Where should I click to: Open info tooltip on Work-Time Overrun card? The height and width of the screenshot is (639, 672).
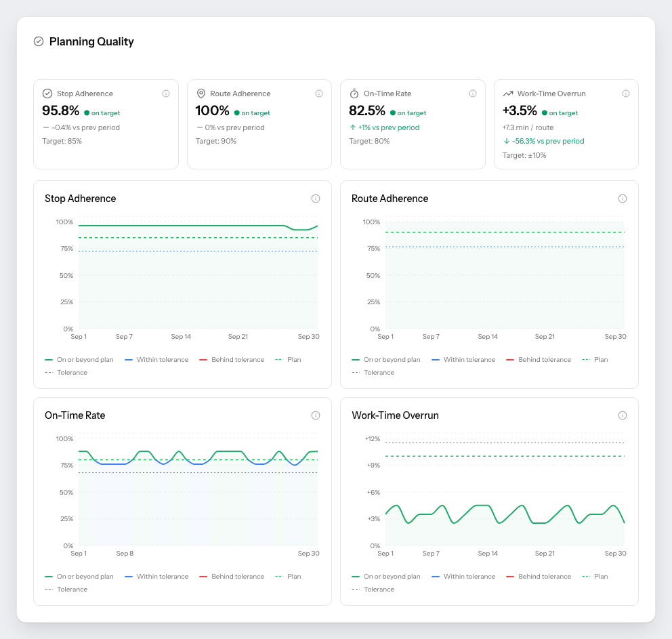(626, 94)
